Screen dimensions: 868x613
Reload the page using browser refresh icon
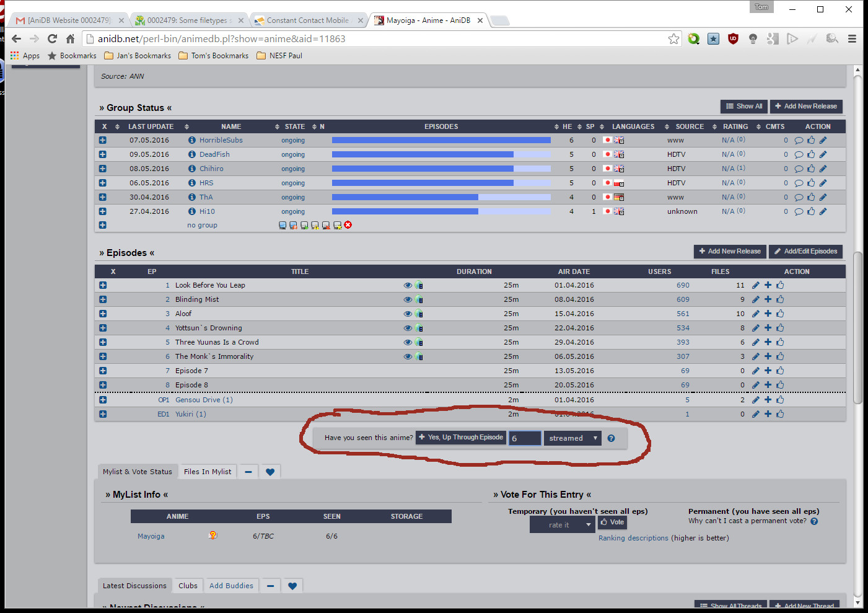53,38
